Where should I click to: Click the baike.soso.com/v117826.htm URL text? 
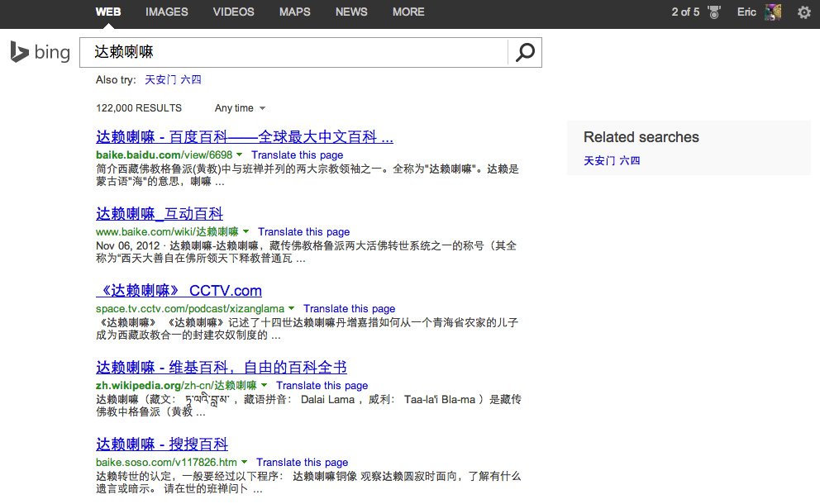[166, 462]
